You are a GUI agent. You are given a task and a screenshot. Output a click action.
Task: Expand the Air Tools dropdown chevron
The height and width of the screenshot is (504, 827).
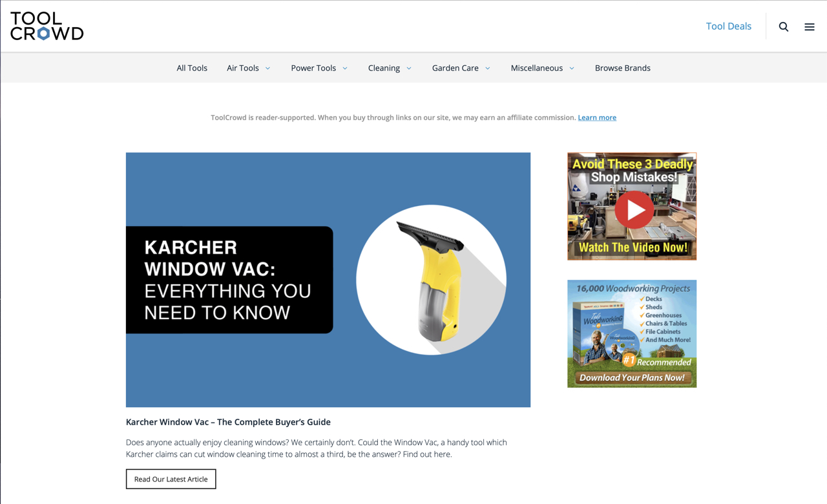tap(268, 68)
